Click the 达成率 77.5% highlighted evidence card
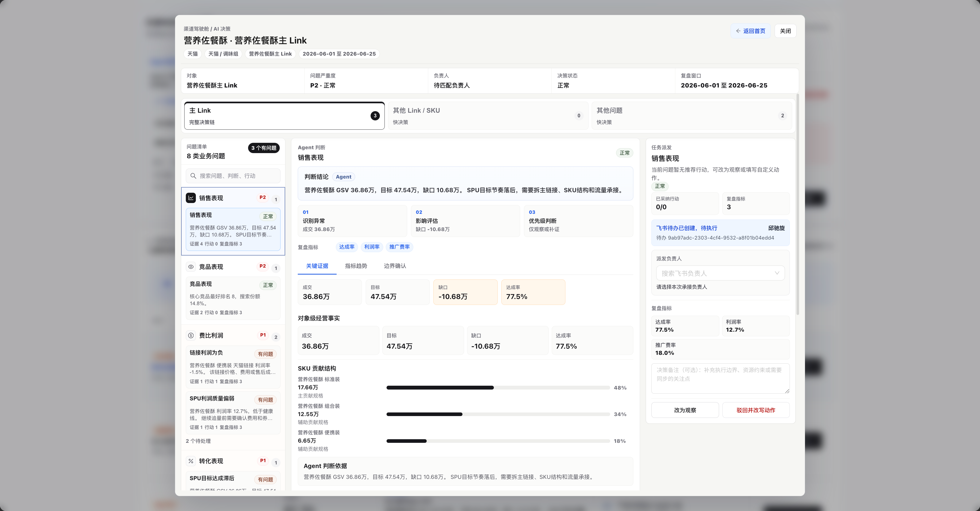Screen dimensions: 980x511 coord(533,292)
